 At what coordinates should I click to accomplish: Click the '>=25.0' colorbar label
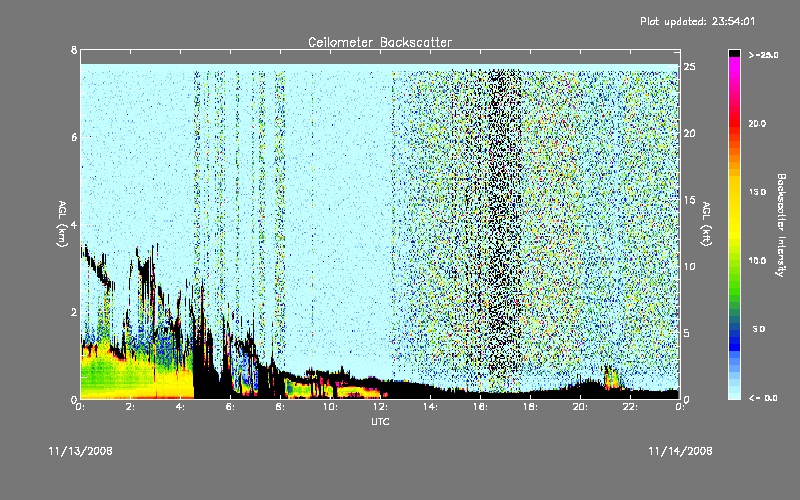[x=763, y=55]
